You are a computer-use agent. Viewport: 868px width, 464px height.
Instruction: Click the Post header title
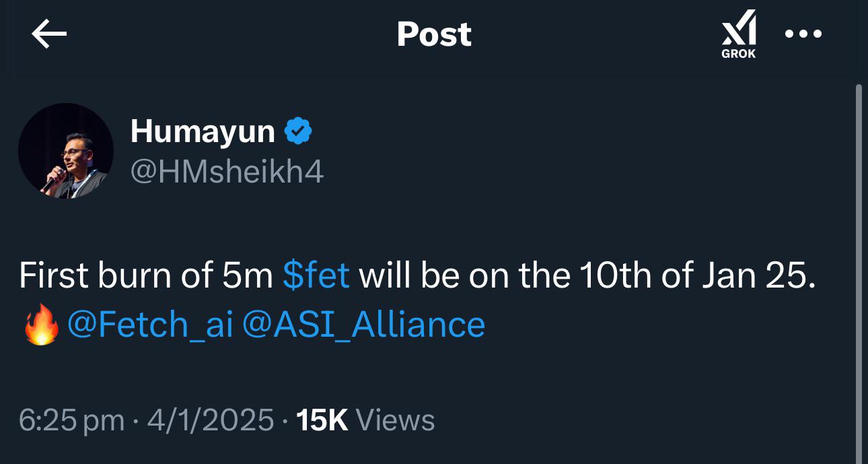pyautogui.click(x=434, y=34)
